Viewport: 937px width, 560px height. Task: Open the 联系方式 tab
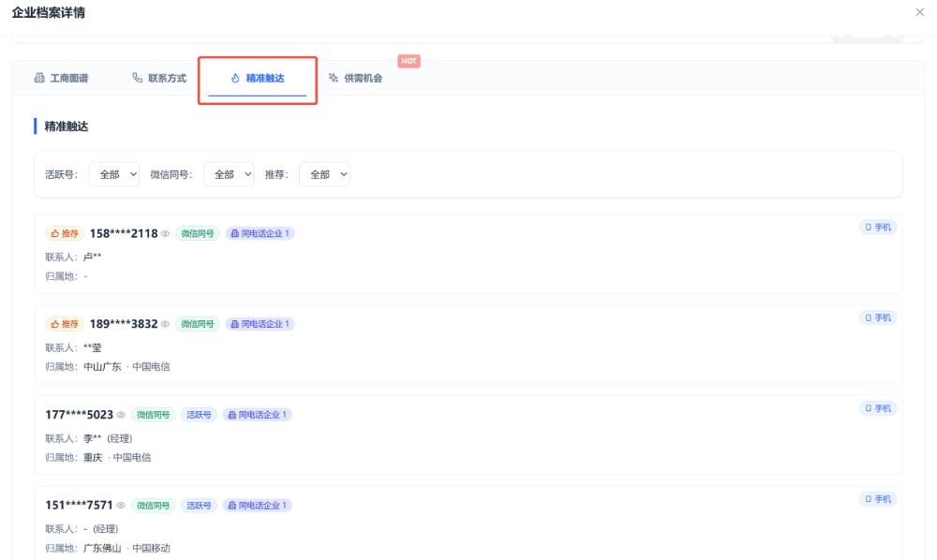(x=159, y=78)
